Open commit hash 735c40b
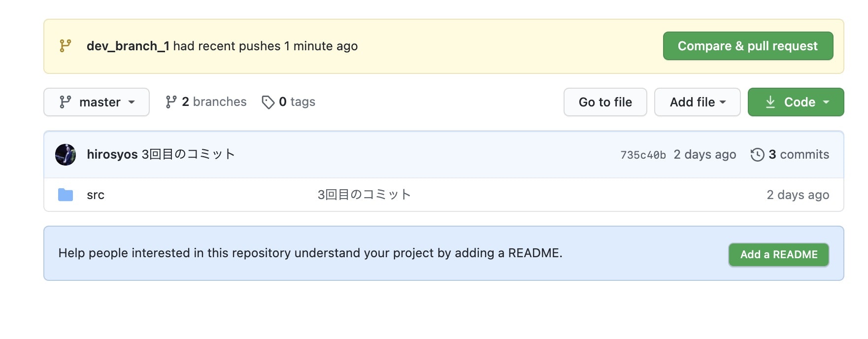 (643, 155)
